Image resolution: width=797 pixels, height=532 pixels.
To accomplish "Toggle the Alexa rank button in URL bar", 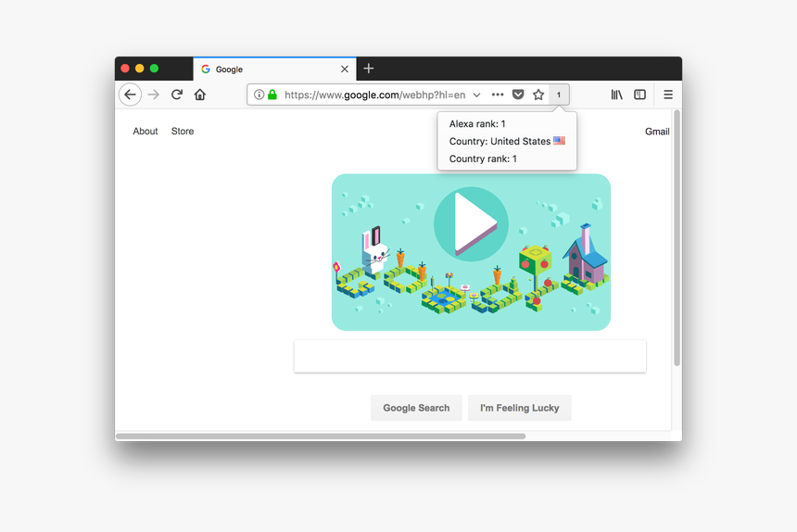I will 559,95.
